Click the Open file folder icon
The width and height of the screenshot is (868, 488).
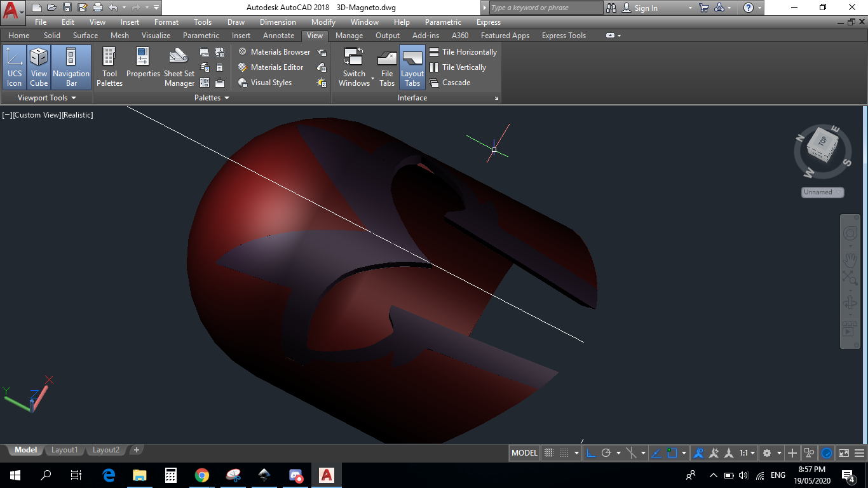click(x=51, y=8)
